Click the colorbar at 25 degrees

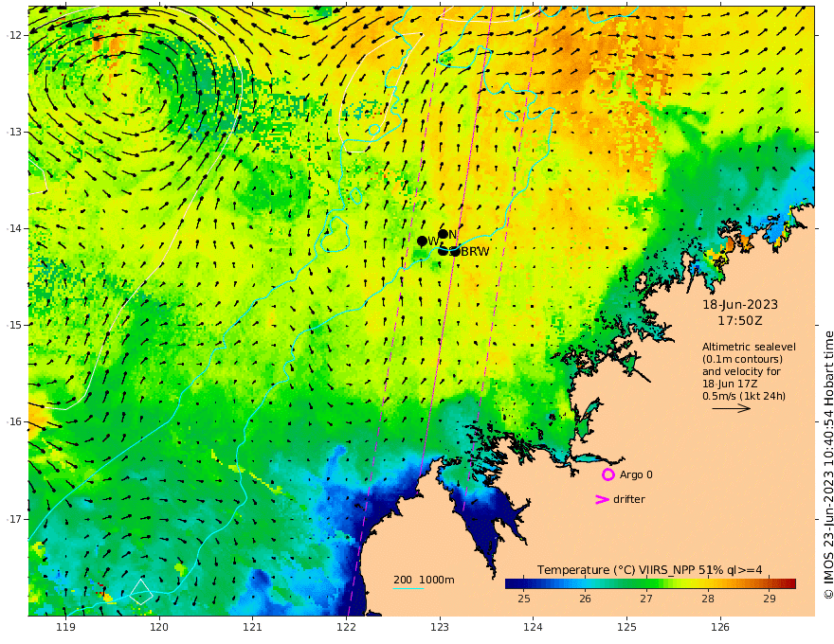coord(524,584)
